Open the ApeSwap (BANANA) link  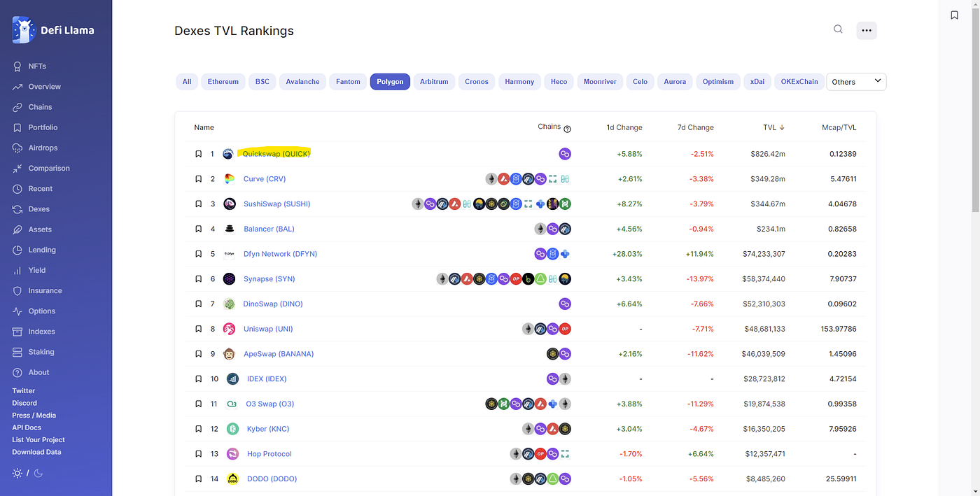click(x=279, y=354)
